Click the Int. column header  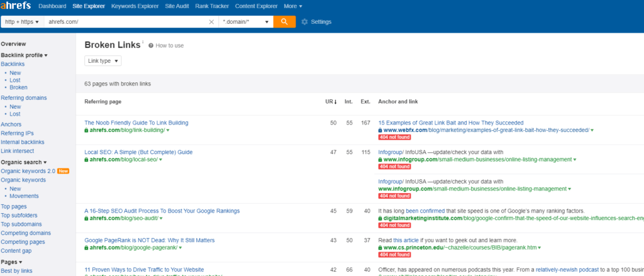pyautogui.click(x=348, y=102)
